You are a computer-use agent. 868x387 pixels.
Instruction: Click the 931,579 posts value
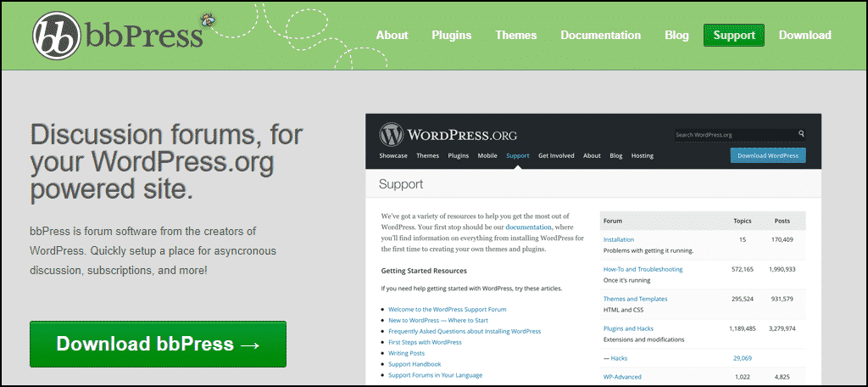tap(782, 299)
